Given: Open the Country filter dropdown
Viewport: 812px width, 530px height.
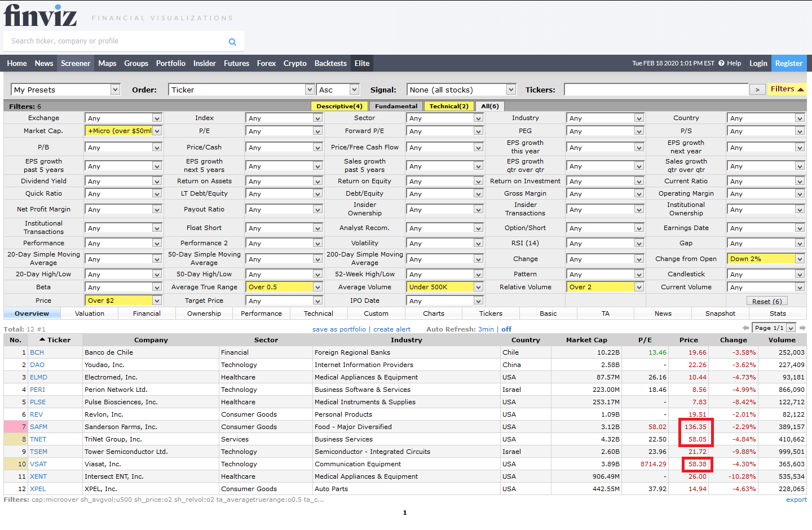Looking at the screenshot, I should (766, 118).
